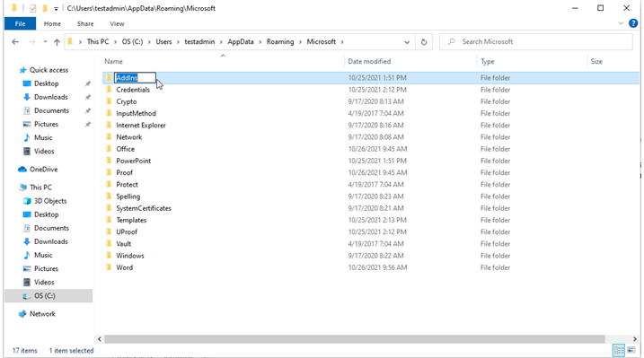Select the Vault folder icon
Viewport: 644px width, 358px height.
[x=109, y=244]
